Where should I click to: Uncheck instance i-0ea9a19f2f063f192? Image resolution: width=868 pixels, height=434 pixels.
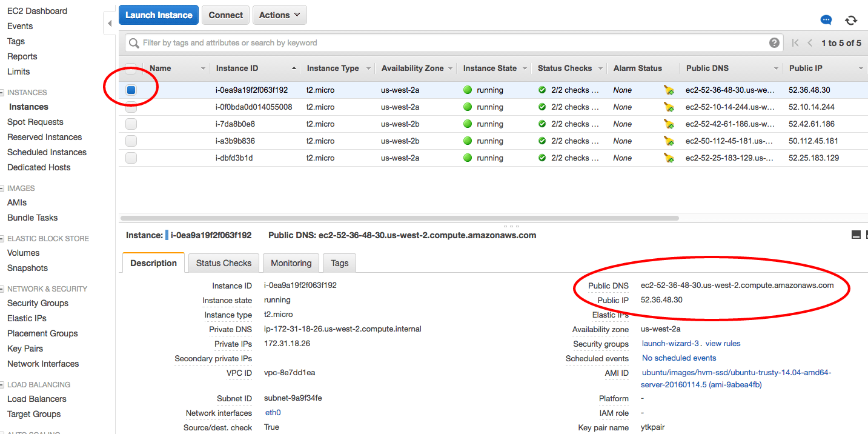click(x=131, y=89)
